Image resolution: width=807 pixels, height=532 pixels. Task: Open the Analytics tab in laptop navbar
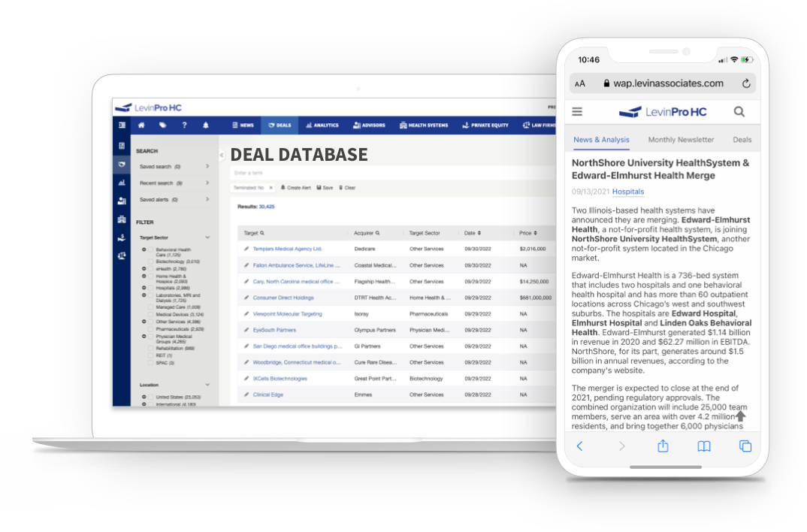[322, 125]
